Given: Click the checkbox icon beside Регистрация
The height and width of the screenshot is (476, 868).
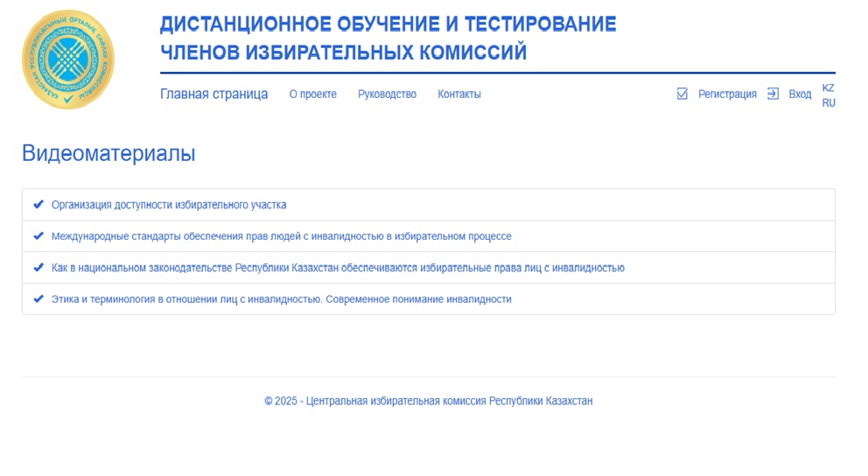Looking at the screenshot, I should (682, 94).
